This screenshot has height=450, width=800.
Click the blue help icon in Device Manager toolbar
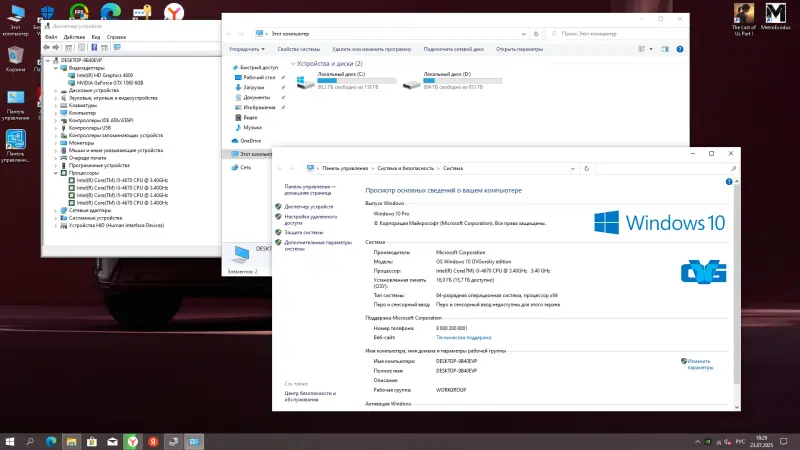point(94,47)
